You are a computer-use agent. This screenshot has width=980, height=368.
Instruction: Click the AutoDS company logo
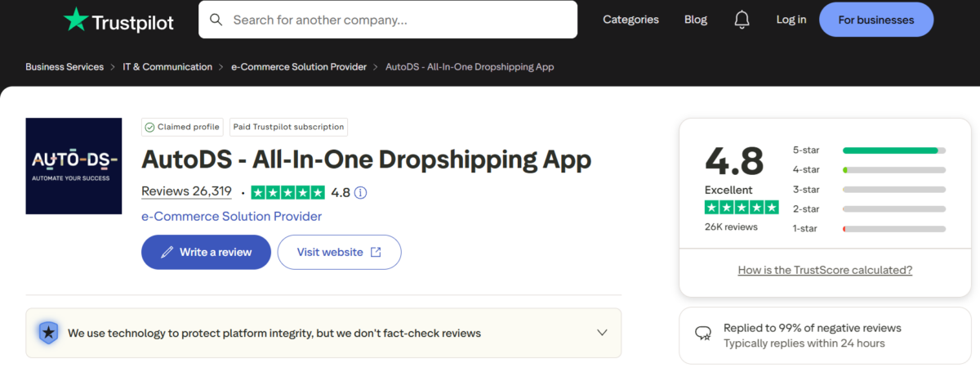tap(73, 166)
